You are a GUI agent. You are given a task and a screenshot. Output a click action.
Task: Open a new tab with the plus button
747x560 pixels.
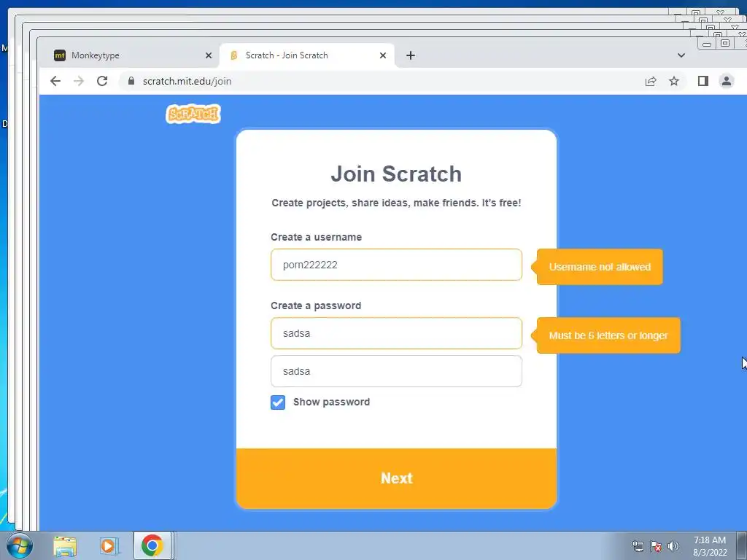[411, 55]
